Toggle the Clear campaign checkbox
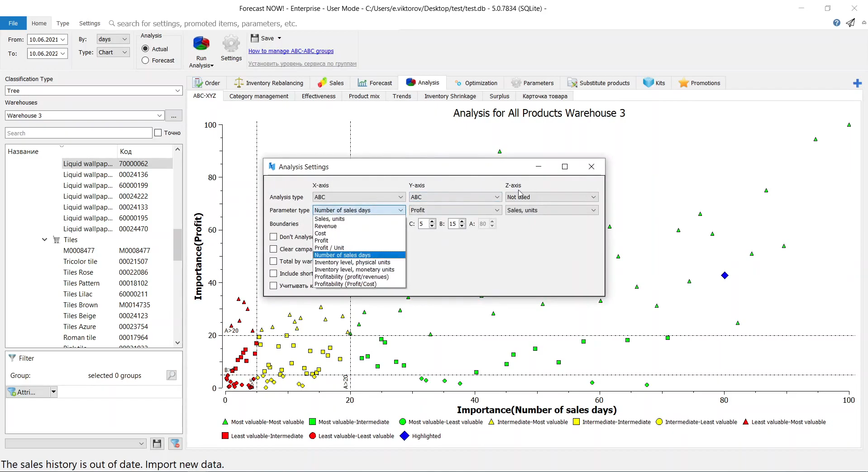Screen dimensions: 868x472 click(x=273, y=249)
